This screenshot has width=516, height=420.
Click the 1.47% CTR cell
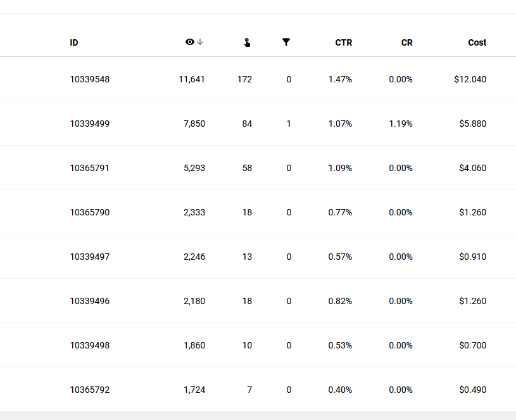[340, 79]
